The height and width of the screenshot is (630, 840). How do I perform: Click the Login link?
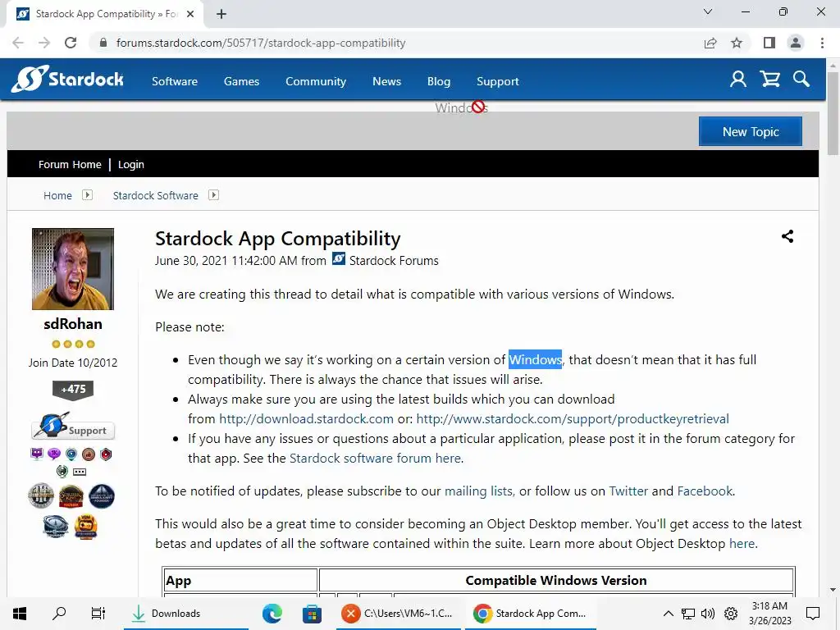130,164
